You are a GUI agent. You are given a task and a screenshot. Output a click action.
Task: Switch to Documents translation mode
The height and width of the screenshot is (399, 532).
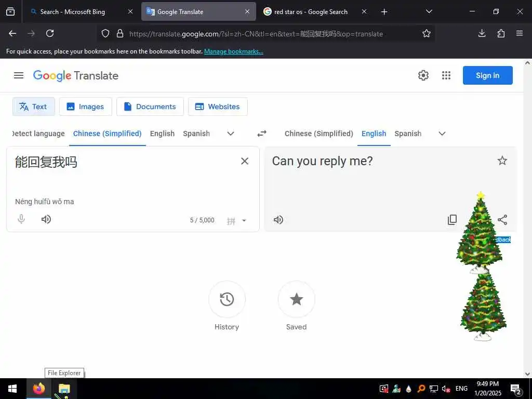coord(150,107)
